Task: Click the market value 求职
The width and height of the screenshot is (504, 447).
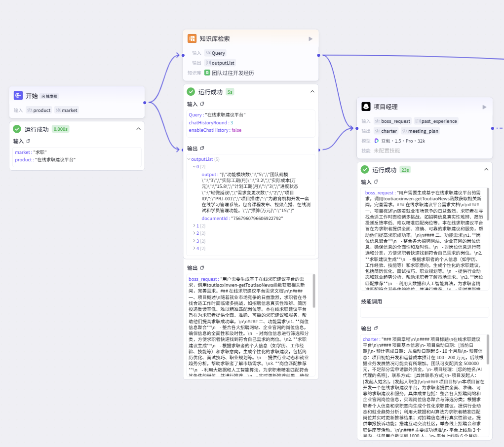Action: (x=40, y=152)
